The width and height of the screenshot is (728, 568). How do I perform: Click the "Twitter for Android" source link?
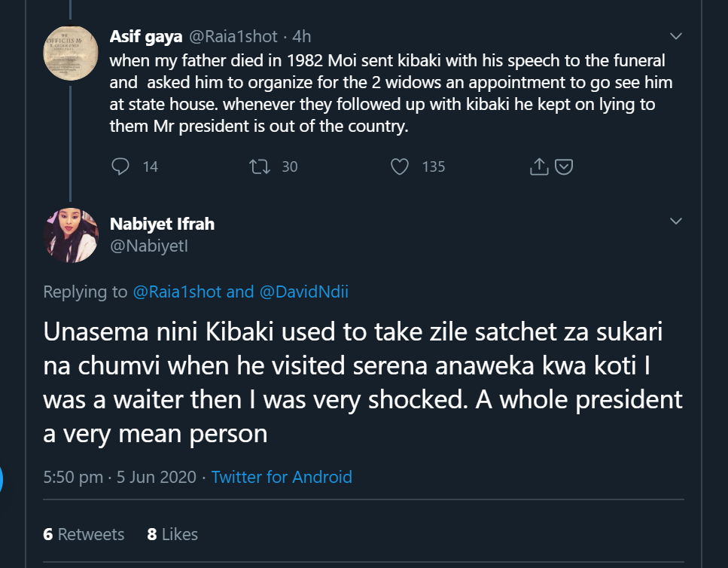[x=282, y=477]
